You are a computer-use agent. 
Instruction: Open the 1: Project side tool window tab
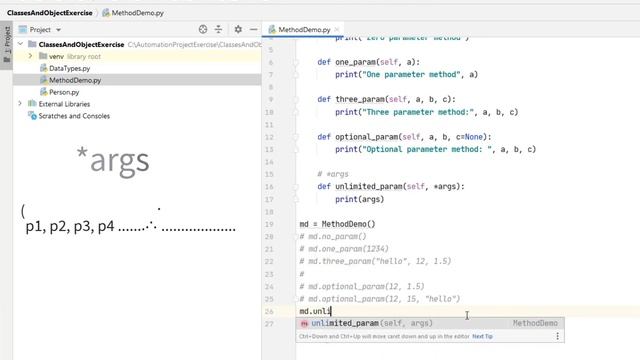pos(7,45)
